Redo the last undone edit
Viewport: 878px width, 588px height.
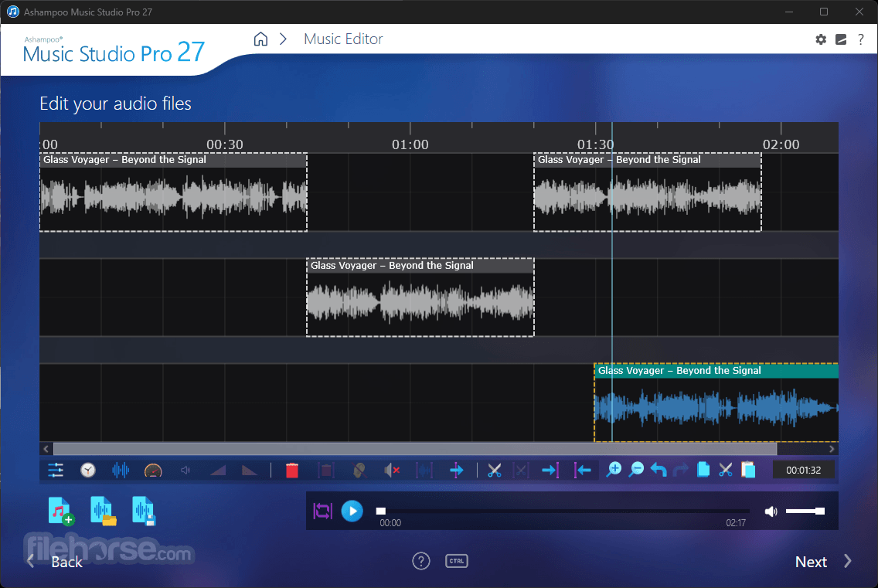pos(680,470)
